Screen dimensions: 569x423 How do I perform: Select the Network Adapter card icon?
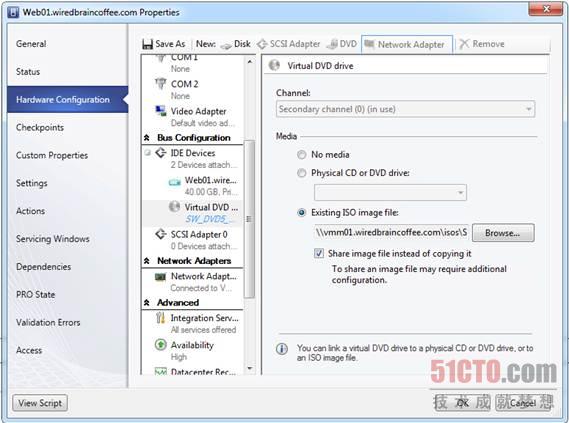pyautogui.click(x=160, y=277)
